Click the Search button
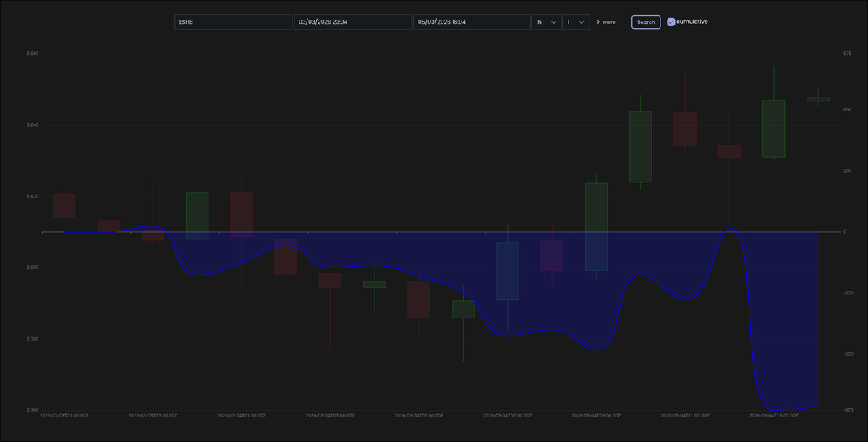 click(646, 22)
